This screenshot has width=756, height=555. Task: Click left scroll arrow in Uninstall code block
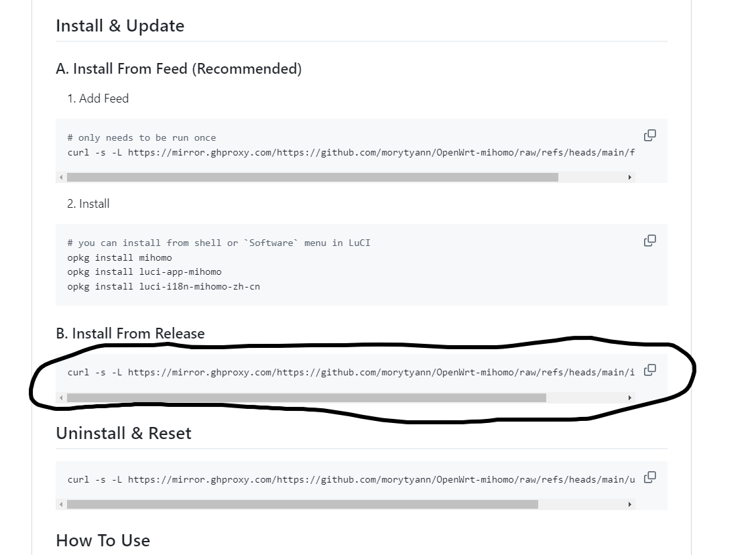(x=61, y=504)
